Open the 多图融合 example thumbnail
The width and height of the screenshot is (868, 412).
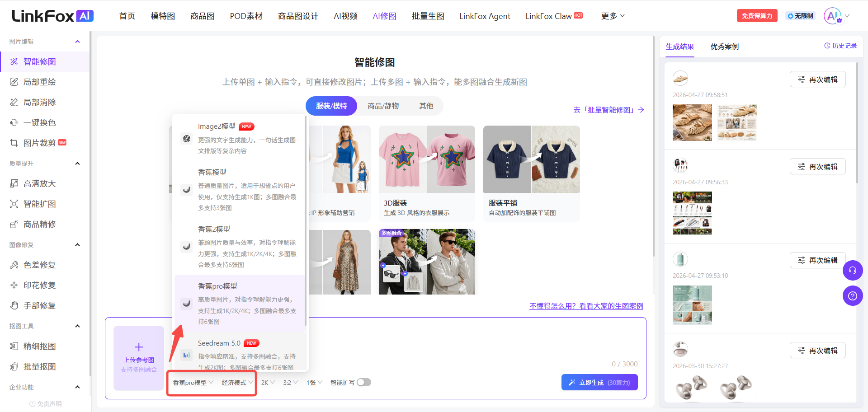tap(427, 262)
